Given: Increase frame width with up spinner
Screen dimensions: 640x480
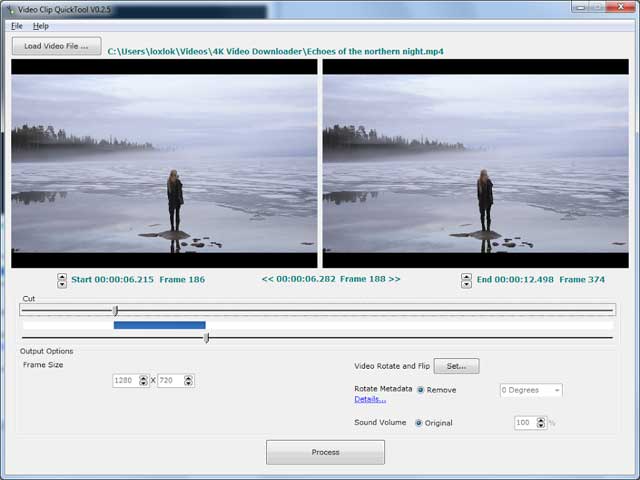Looking at the screenshot, I should point(143,378).
